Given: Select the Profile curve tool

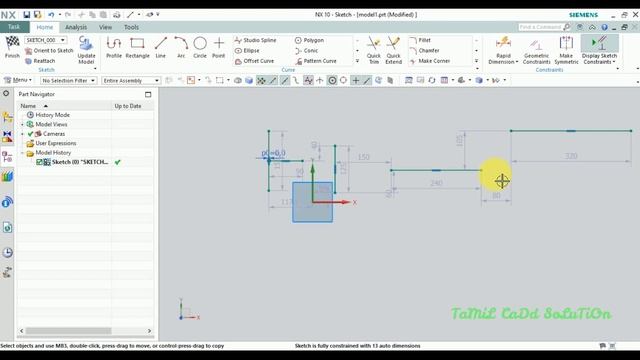Looking at the screenshot, I should coord(114,47).
